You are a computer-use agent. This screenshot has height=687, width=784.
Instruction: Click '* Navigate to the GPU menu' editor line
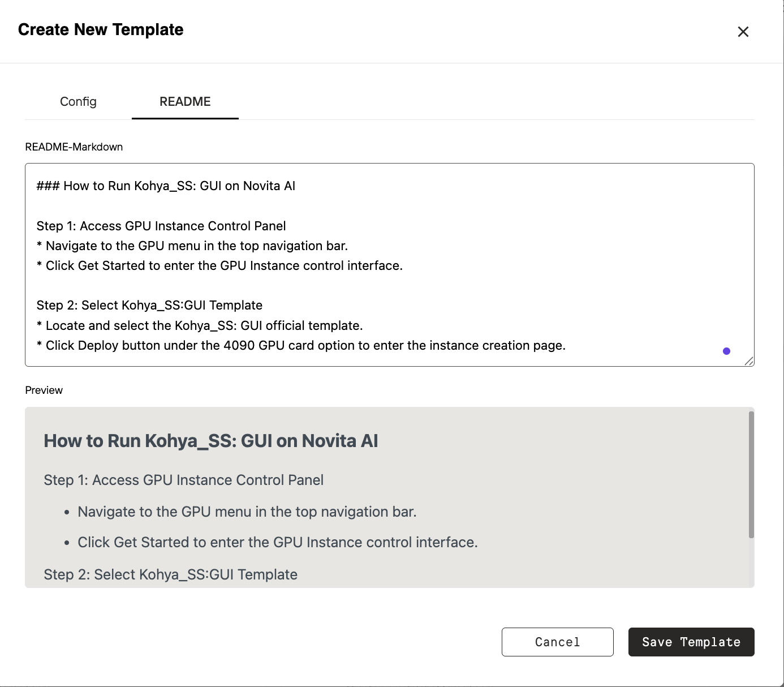tap(192, 246)
